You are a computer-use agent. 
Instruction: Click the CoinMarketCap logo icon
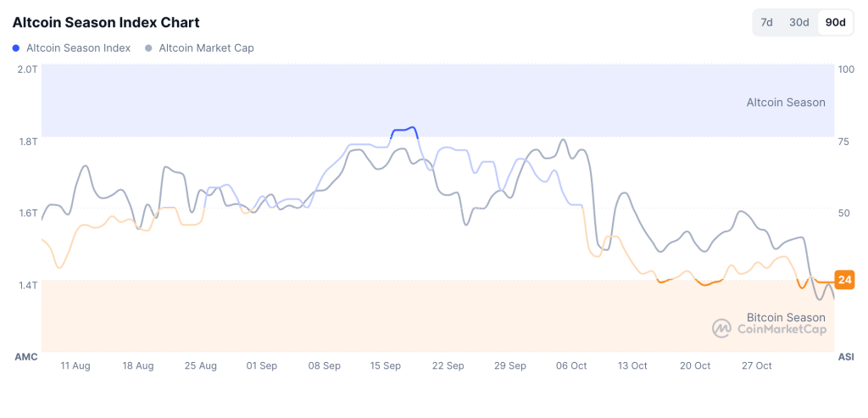point(721,329)
